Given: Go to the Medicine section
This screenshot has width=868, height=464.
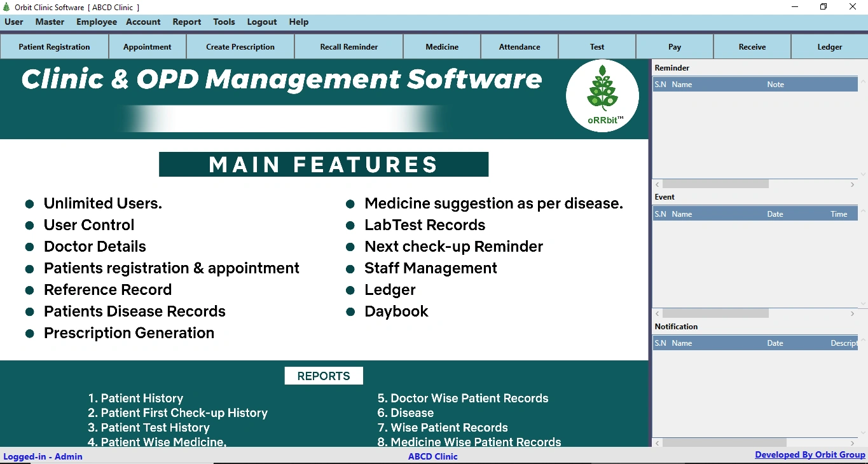Looking at the screenshot, I should pyautogui.click(x=442, y=46).
